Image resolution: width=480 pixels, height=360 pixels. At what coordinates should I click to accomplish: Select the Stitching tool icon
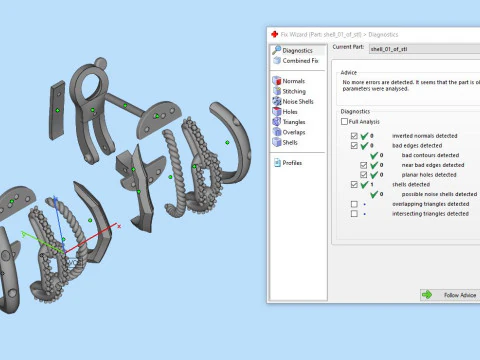click(277, 91)
